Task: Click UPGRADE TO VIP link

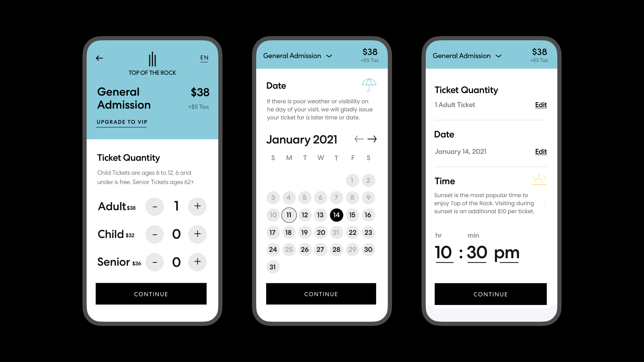Action: tap(122, 122)
